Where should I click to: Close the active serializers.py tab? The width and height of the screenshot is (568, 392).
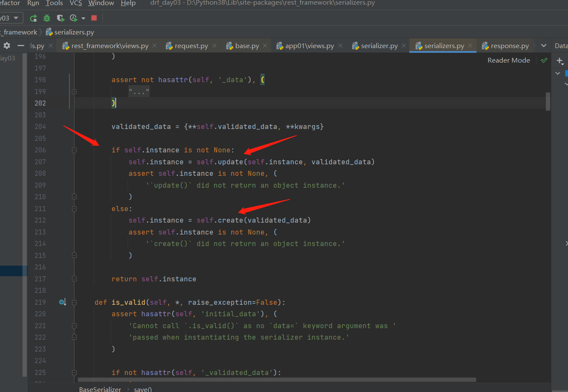tap(470, 46)
